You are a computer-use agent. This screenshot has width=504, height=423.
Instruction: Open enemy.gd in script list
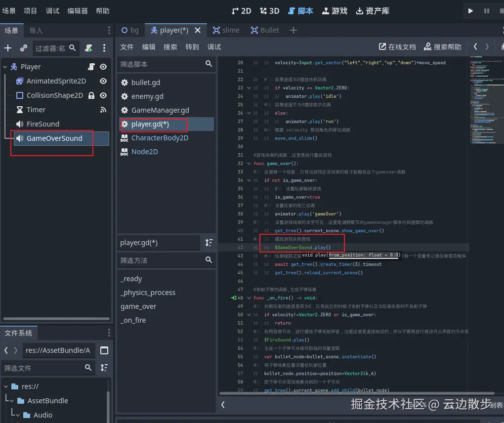pos(166,96)
